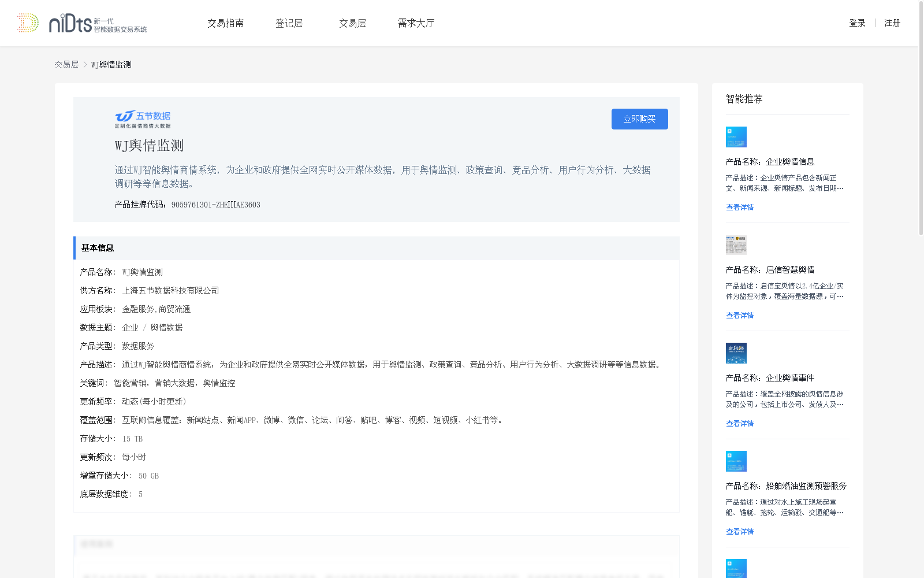Click product name 船舶燃油监测预警服务
Viewport: 924px width, 578px height.
coord(806,486)
